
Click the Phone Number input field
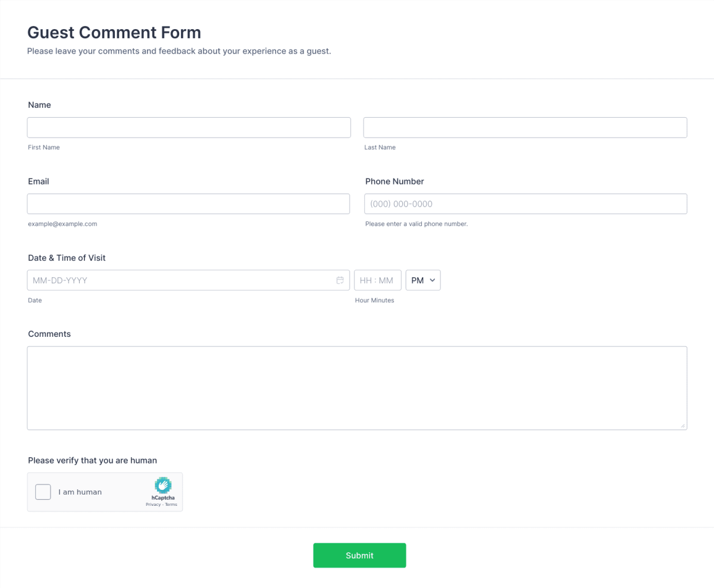(525, 204)
